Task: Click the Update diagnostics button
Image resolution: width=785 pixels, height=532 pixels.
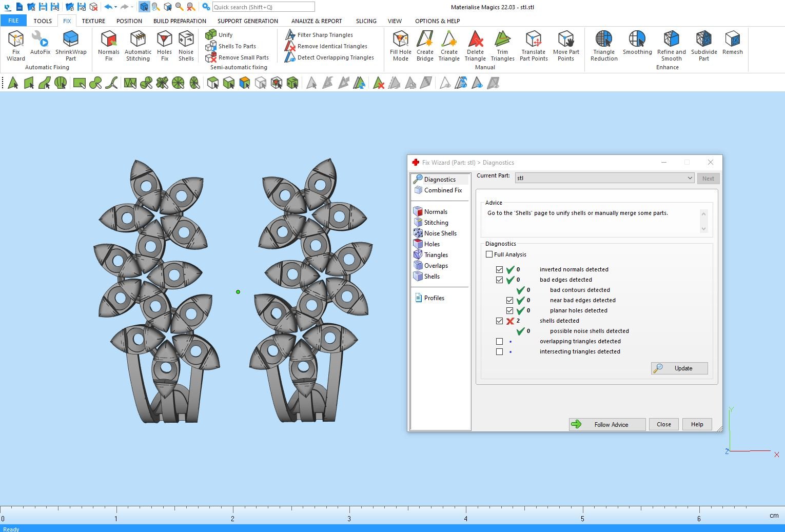Action: point(679,368)
